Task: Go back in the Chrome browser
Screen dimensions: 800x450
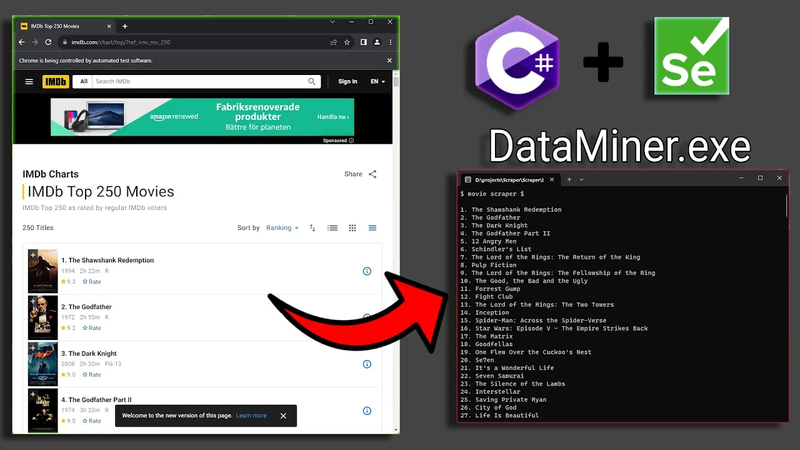Action: click(x=21, y=42)
